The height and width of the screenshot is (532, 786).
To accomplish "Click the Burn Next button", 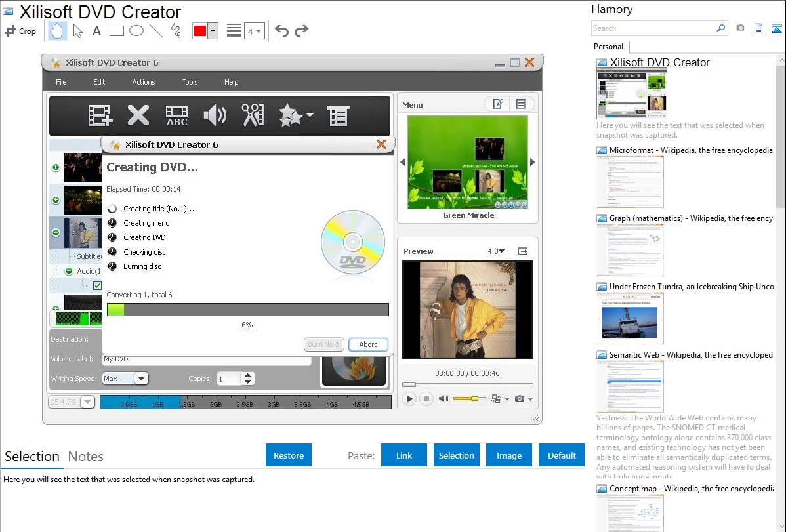I will [x=324, y=344].
